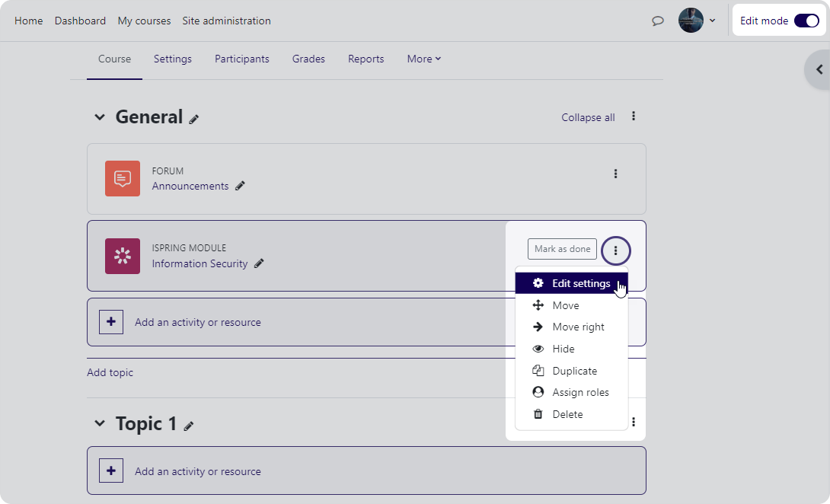This screenshot has height=504, width=830.
Task: Collapse the General section chevron
Action: 100,117
